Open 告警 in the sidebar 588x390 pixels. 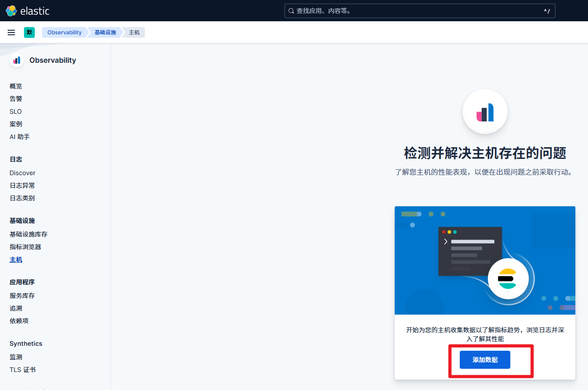tap(16, 99)
